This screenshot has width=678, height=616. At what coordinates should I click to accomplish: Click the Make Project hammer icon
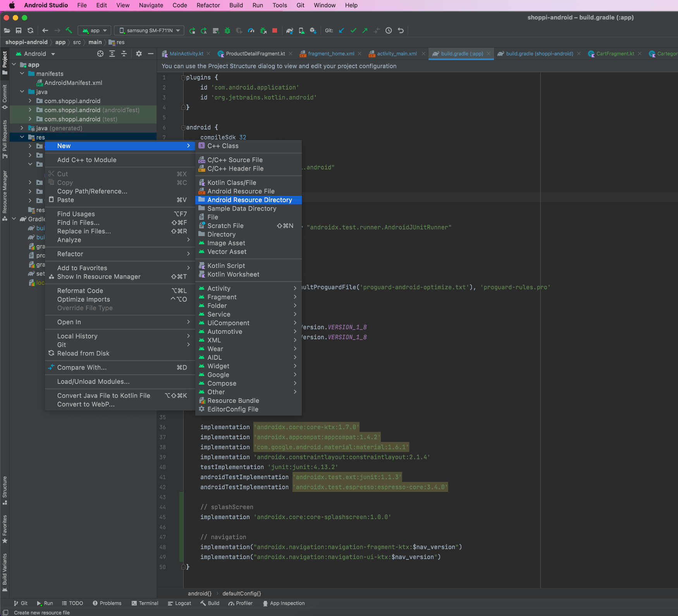click(x=69, y=31)
